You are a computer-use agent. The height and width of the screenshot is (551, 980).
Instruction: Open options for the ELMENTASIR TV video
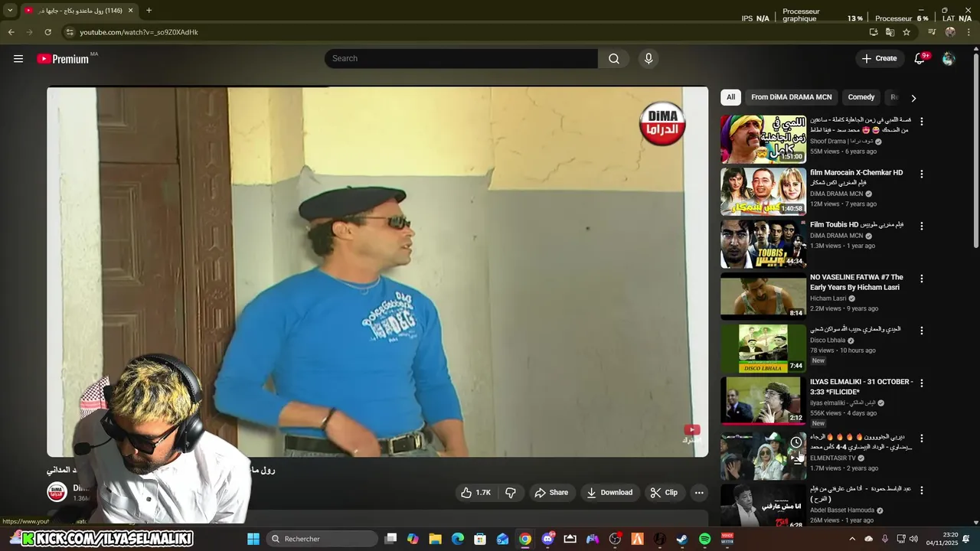922,439
